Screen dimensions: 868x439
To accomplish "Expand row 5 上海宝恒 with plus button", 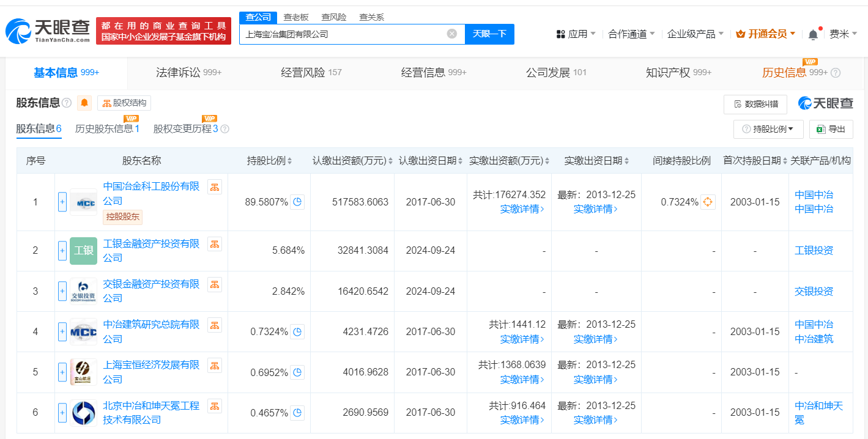I will [x=62, y=372].
